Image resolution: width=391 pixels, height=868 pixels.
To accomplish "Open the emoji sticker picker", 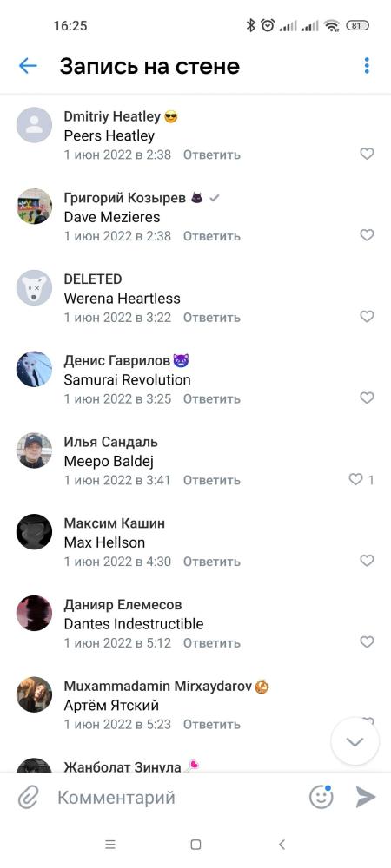I will [x=321, y=797].
